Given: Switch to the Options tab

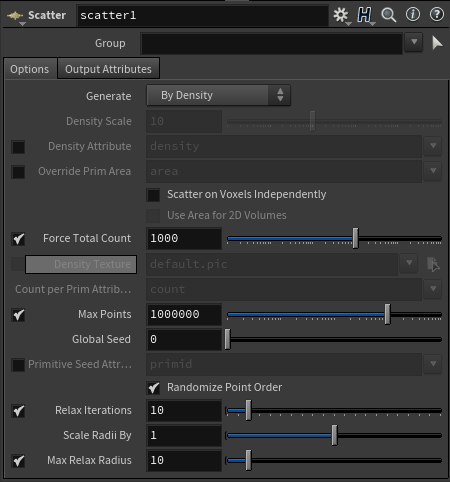Looking at the screenshot, I should [30, 69].
